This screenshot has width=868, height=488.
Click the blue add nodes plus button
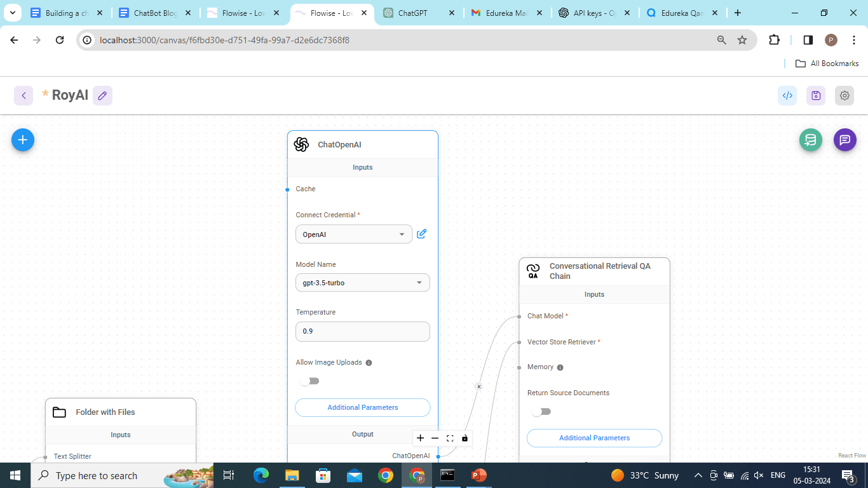point(23,140)
